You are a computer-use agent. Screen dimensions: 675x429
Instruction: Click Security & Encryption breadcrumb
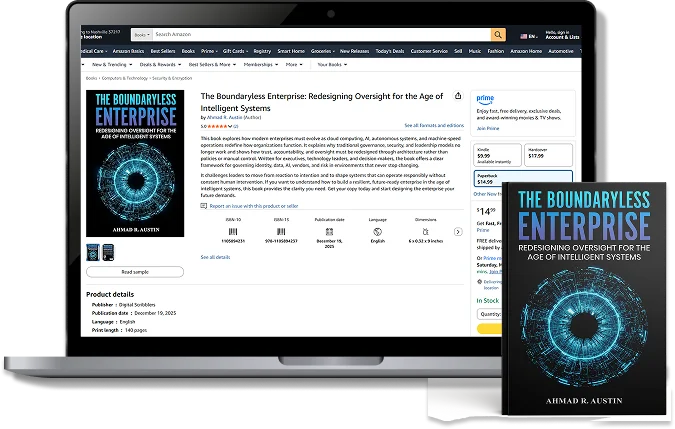tap(172, 78)
